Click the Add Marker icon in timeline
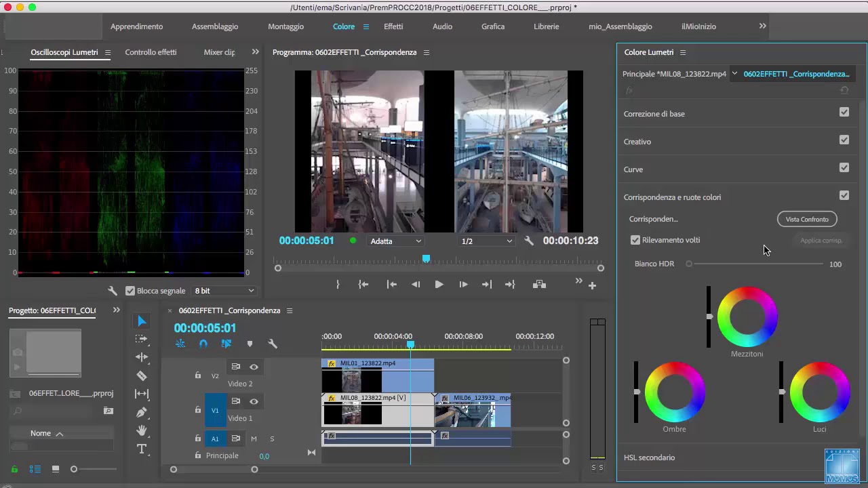The width and height of the screenshot is (868, 488). pos(250,344)
